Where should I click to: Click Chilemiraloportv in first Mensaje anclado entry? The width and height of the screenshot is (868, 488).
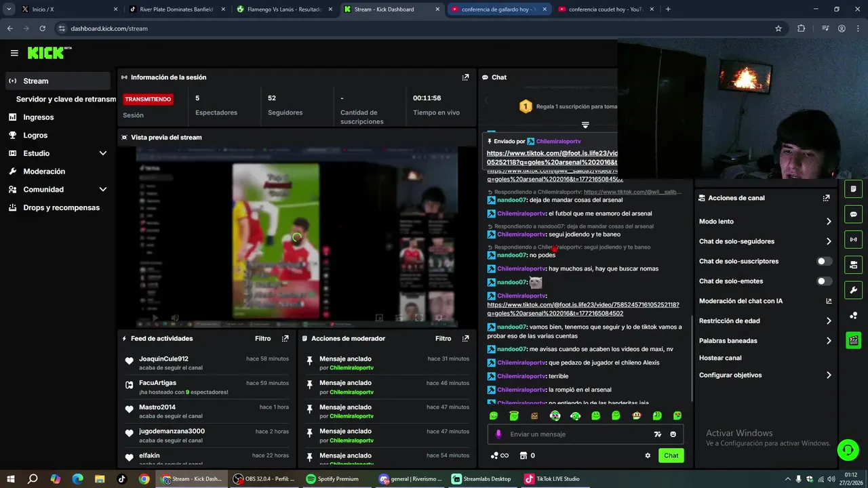pos(351,367)
